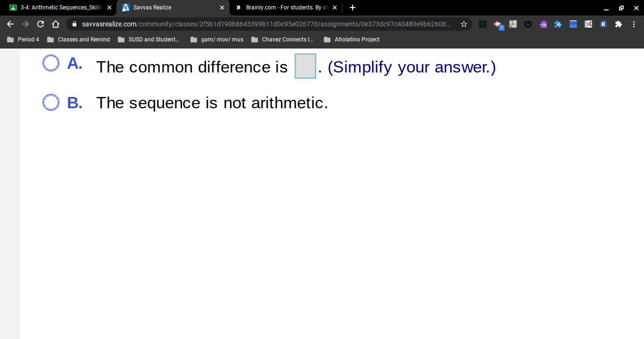The image size is (644, 339).
Task: Expand the Classes and Remind bookmark folder
Action: pyautogui.click(x=78, y=40)
